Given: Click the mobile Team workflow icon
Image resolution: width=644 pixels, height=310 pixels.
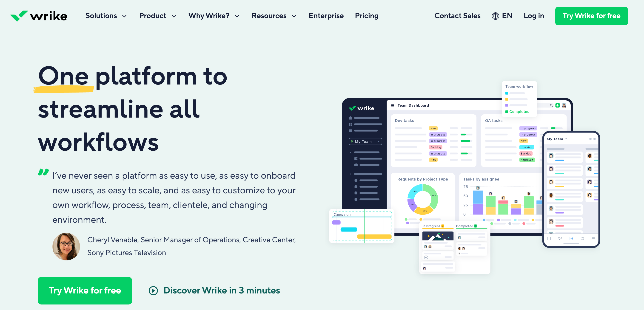Looking at the screenshot, I should tap(560, 239).
